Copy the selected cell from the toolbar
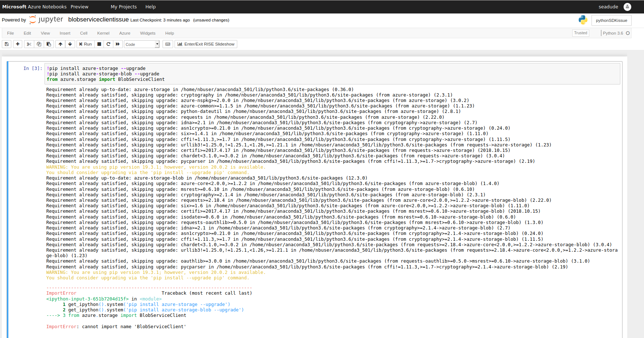 39,44
